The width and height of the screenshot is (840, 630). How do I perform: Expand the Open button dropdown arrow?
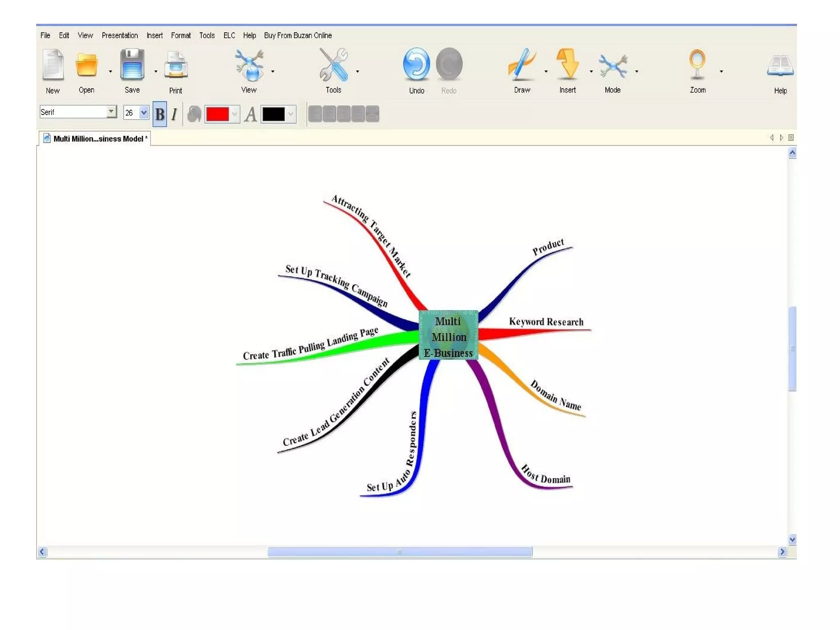pyautogui.click(x=110, y=72)
